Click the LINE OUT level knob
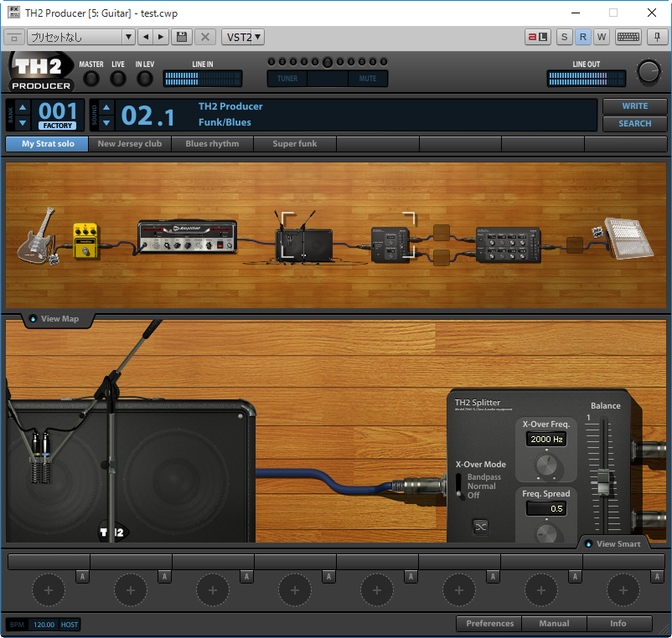 [649, 72]
